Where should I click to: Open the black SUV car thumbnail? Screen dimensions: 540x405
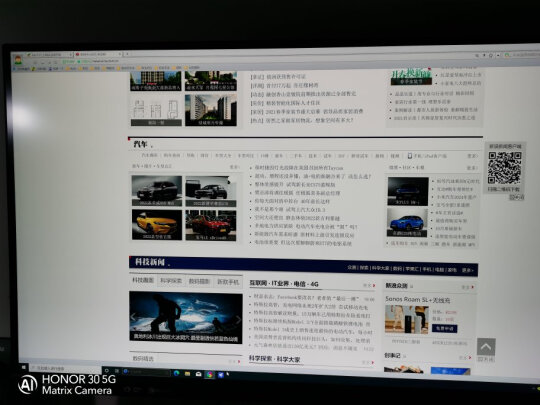point(157,191)
